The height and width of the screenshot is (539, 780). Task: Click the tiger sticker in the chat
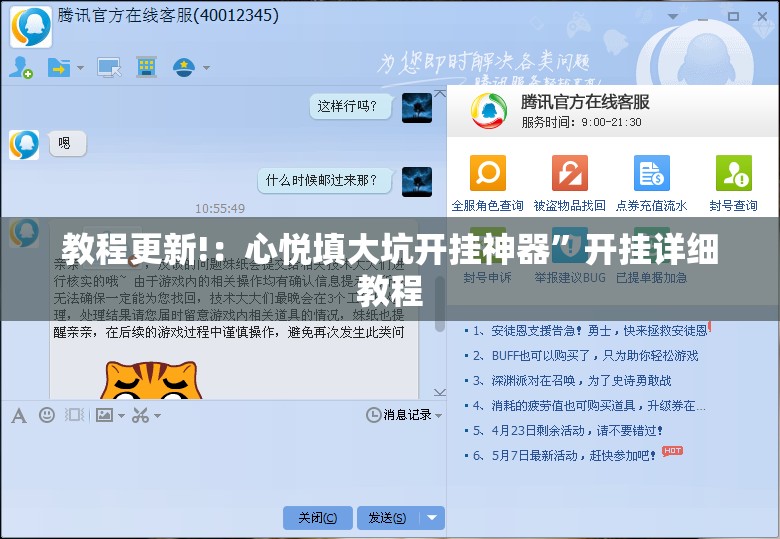coord(151,380)
